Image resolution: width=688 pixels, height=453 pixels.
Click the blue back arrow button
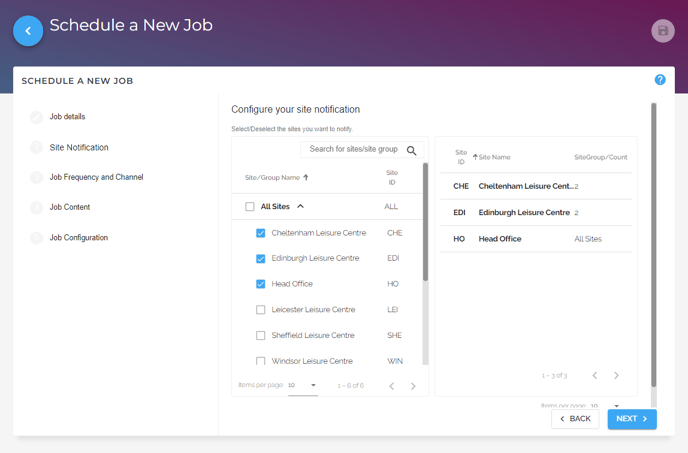(x=28, y=31)
